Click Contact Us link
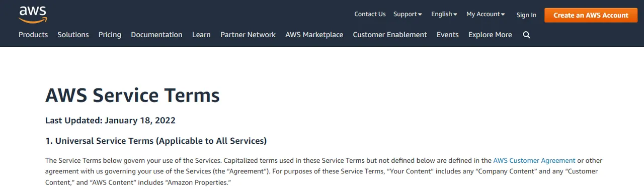Screen dimensions: 644x196 coord(370,14)
